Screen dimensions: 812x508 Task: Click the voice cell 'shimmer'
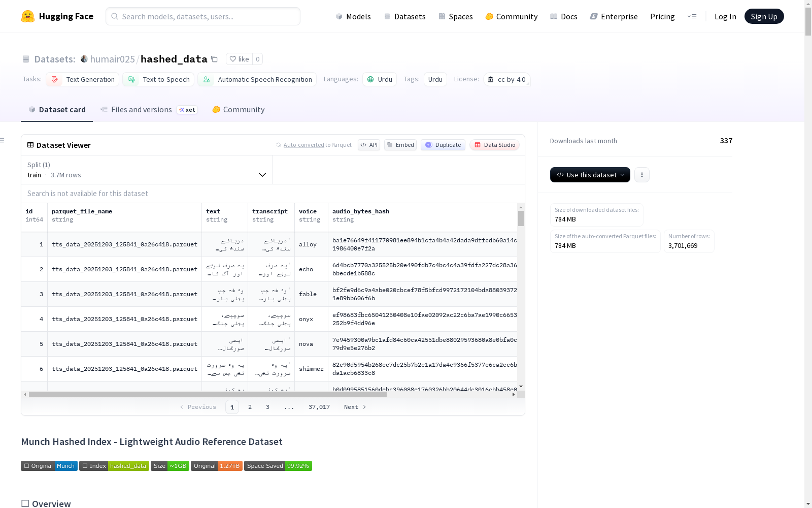(311, 369)
